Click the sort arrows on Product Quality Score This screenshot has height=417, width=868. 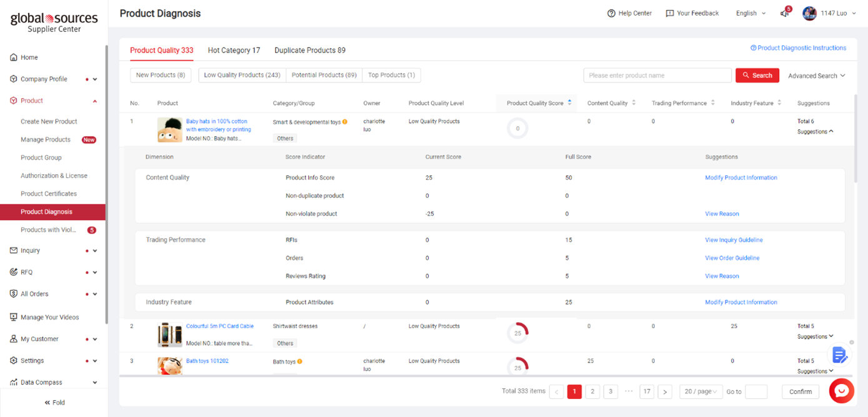tap(569, 103)
